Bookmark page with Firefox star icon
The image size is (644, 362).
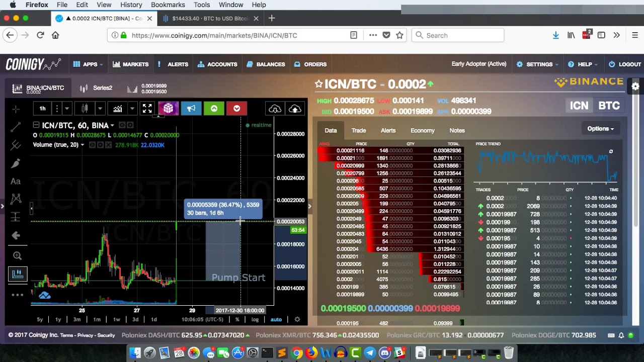[x=399, y=35]
